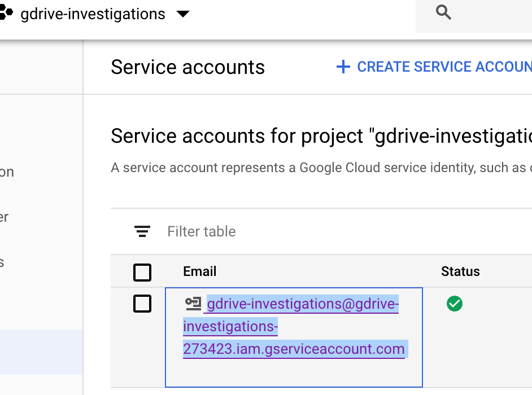Click the search magnifier icon
The image size is (532, 395).
pyautogui.click(x=443, y=12)
